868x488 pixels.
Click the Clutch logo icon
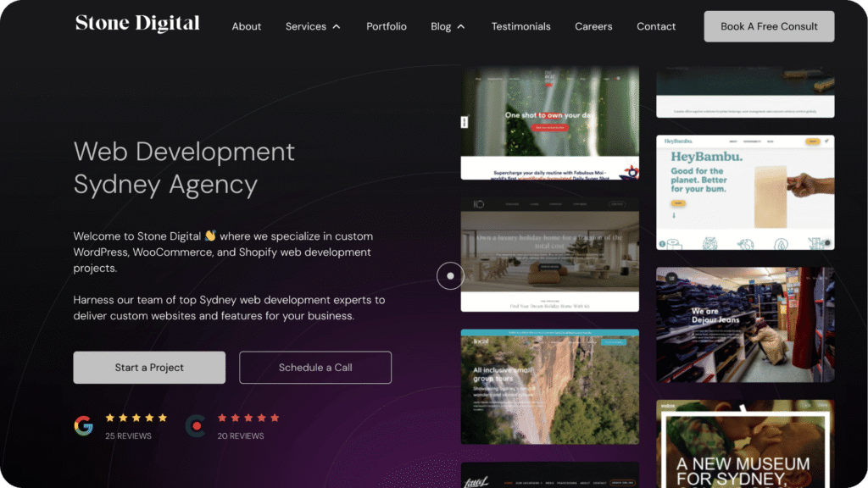pyautogui.click(x=196, y=426)
